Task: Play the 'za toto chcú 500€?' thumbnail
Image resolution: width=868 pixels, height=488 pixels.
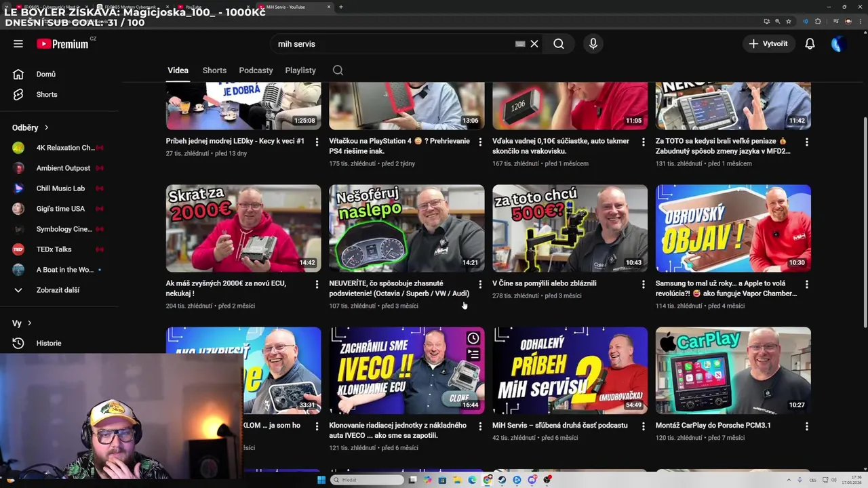Action: point(570,228)
